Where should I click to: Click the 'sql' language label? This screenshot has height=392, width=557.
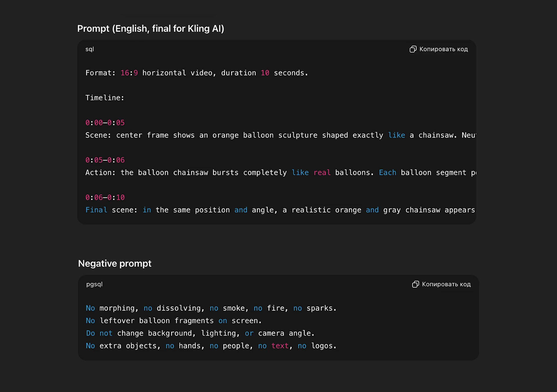point(89,49)
